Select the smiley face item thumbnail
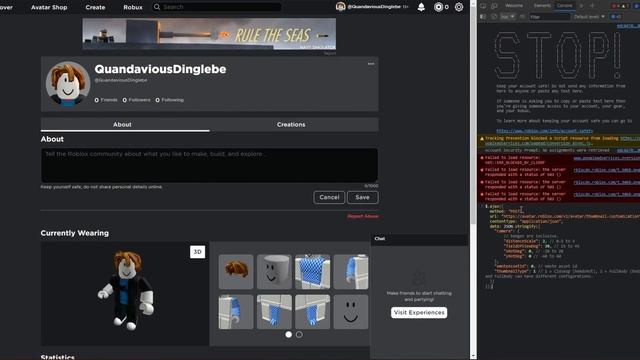The height and width of the screenshot is (360, 640). tap(351, 312)
